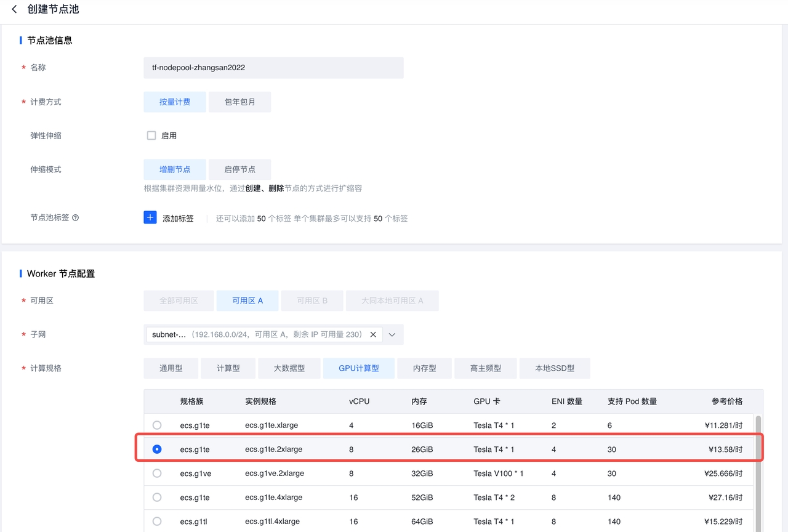Select 按量计费 billing method

coord(175,102)
